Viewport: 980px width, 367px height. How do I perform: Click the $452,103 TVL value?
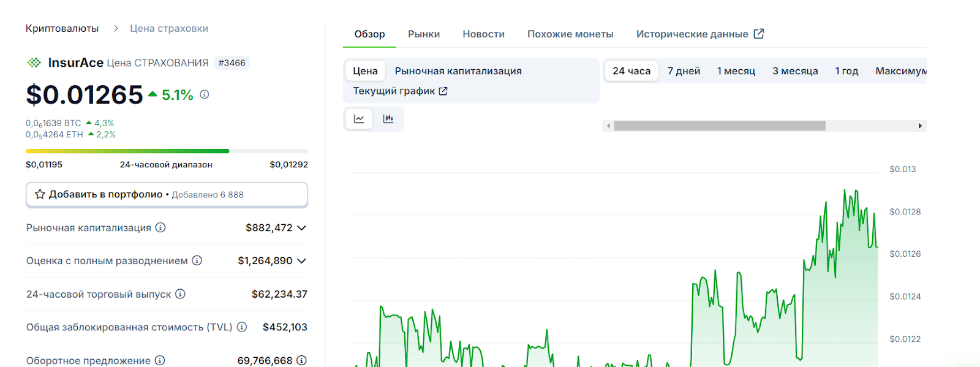click(x=285, y=327)
